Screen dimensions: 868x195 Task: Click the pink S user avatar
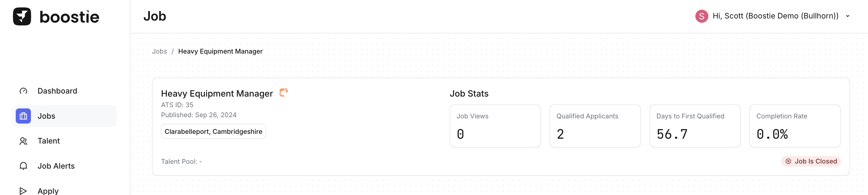pos(701,16)
